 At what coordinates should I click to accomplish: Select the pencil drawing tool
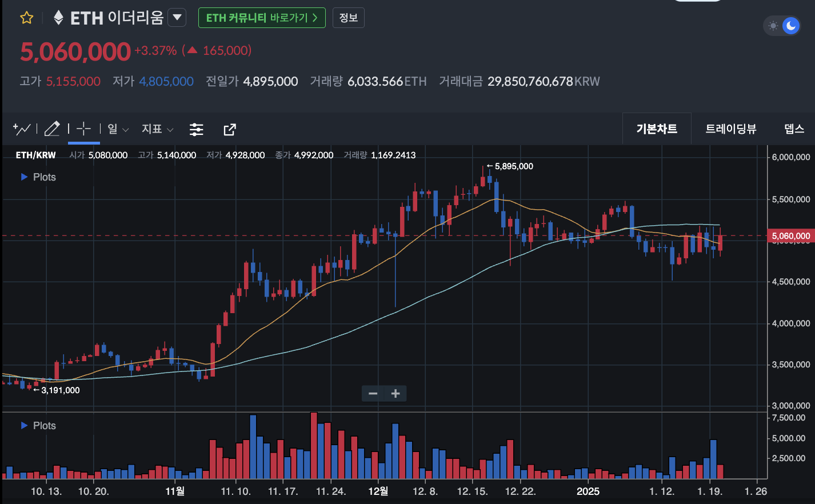(52, 129)
